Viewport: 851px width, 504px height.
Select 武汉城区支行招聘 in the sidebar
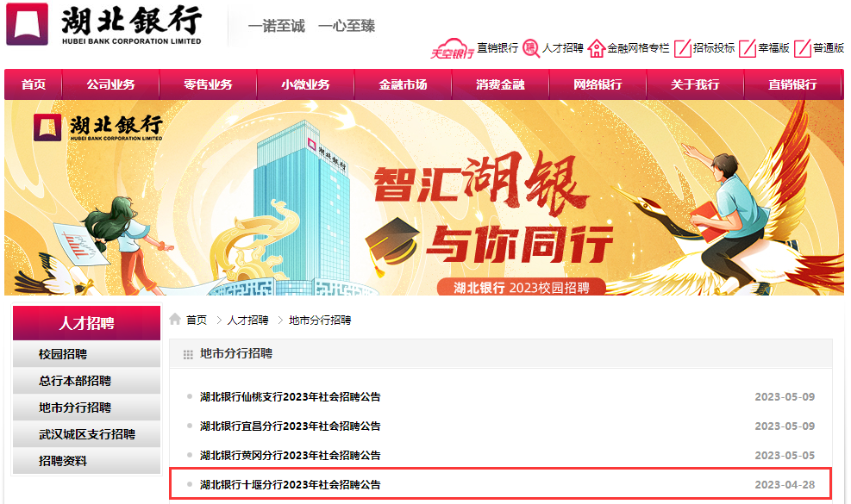(86, 434)
